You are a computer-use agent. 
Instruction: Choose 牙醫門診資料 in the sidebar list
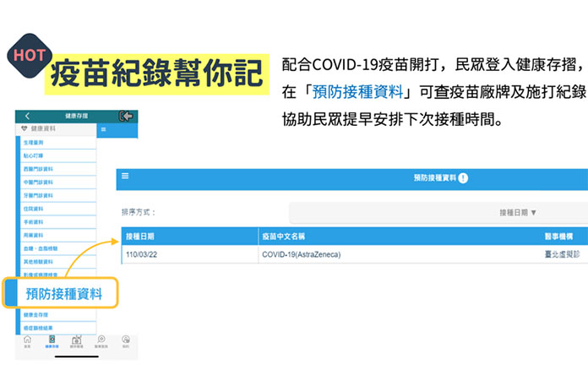[x=39, y=195]
